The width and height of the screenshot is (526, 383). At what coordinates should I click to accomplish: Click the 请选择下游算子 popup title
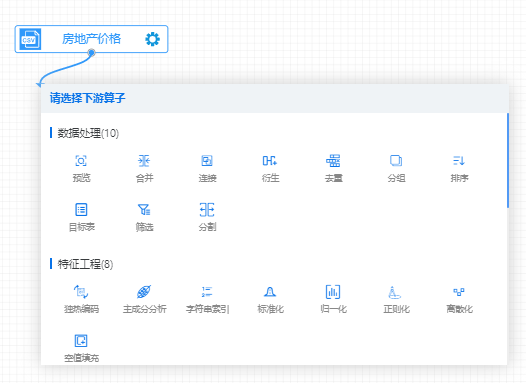(x=88, y=98)
